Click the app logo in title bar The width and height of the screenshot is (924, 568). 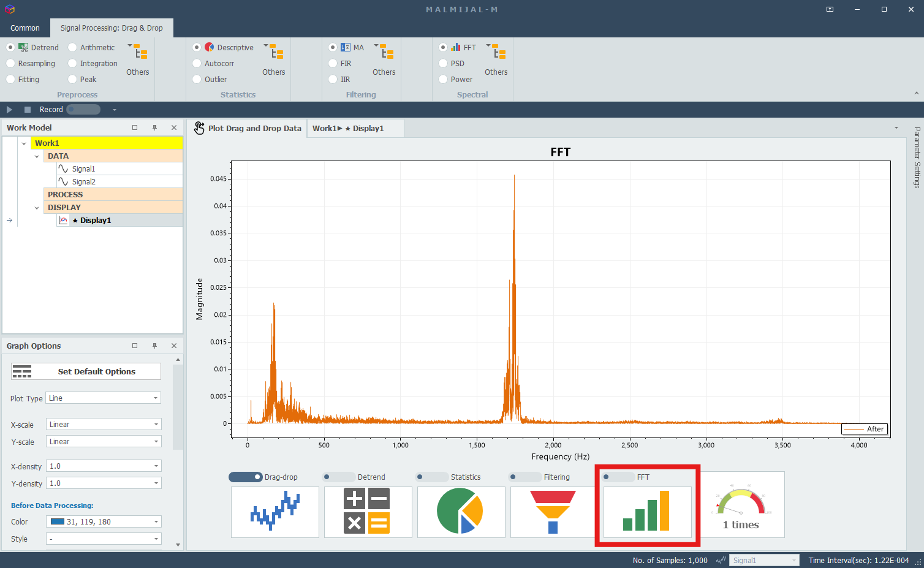click(9, 9)
